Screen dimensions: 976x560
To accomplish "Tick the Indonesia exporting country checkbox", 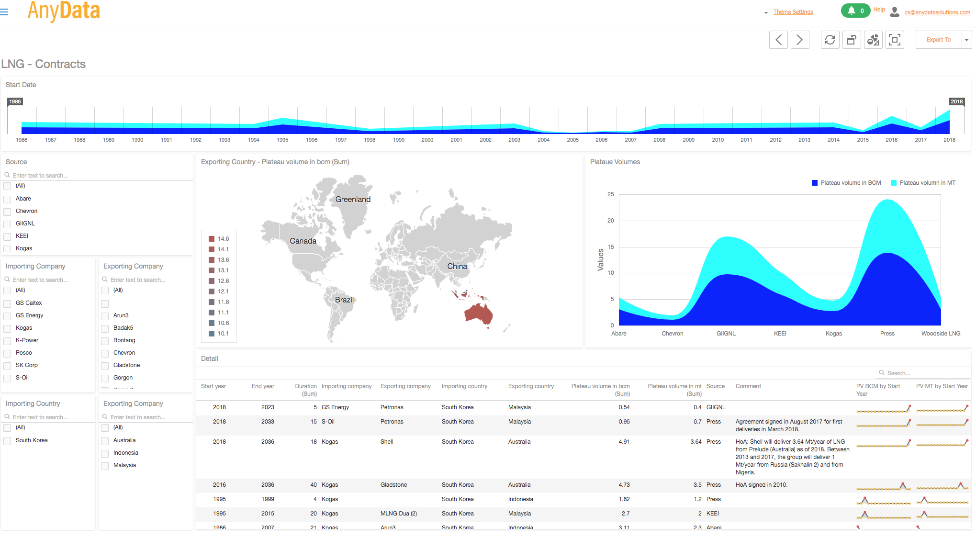I will pos(105,453).
